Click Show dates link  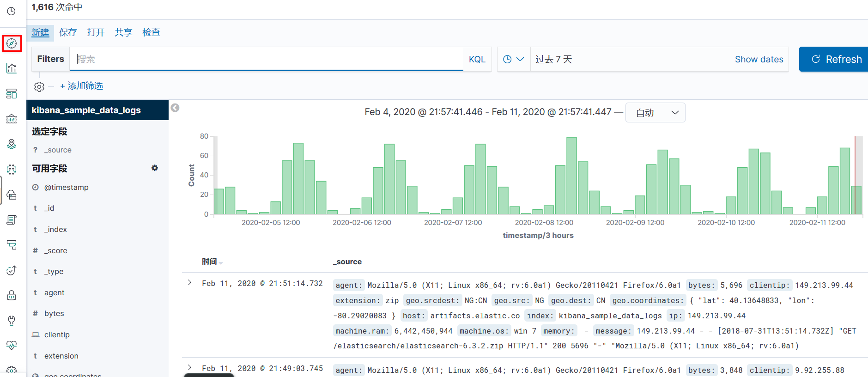click(x=759, y=59)
